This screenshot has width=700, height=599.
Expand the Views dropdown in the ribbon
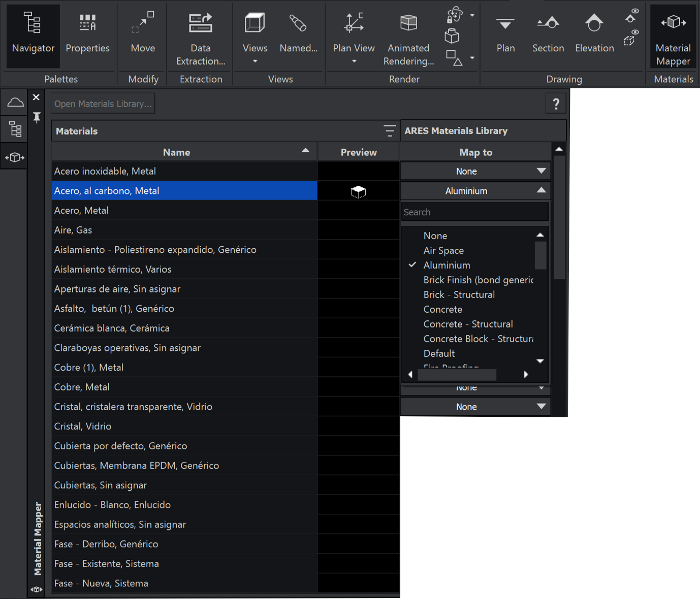[x=255, y=61]
